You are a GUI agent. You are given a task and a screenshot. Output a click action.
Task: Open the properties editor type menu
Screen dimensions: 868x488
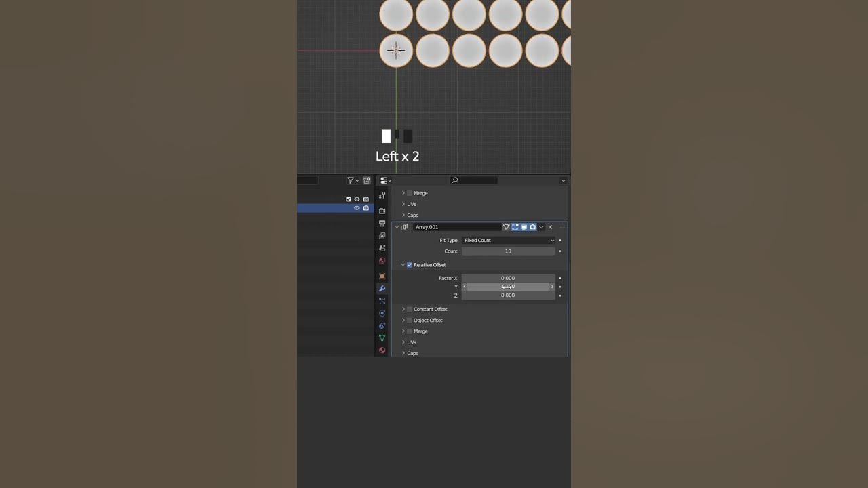coord(386,180)
